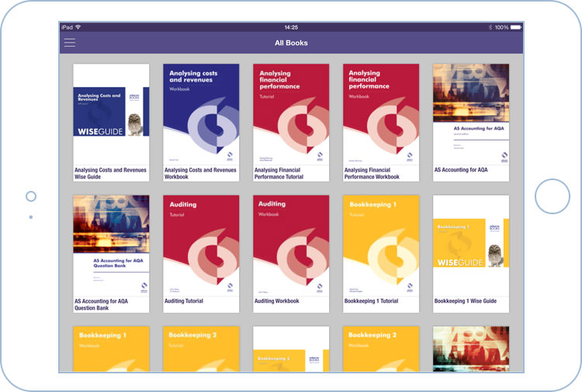582x392 pixels.
Task: Open the Auditing Workbook book cover
Action: click(291, 245)
